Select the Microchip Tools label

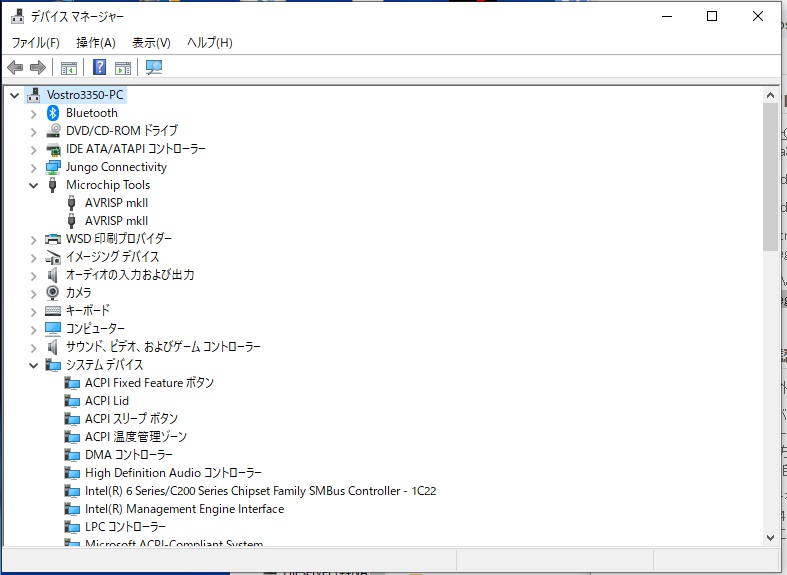point(108,185)
